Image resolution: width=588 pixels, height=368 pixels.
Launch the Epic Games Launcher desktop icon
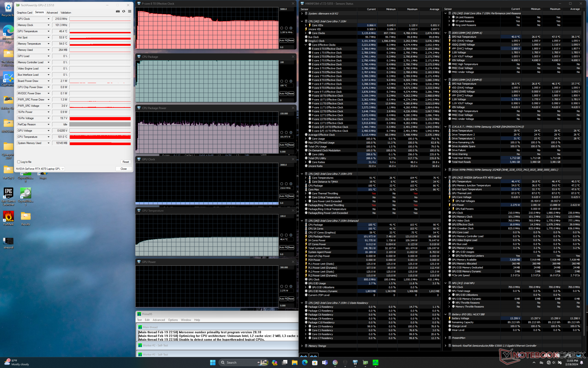[8, 196]
